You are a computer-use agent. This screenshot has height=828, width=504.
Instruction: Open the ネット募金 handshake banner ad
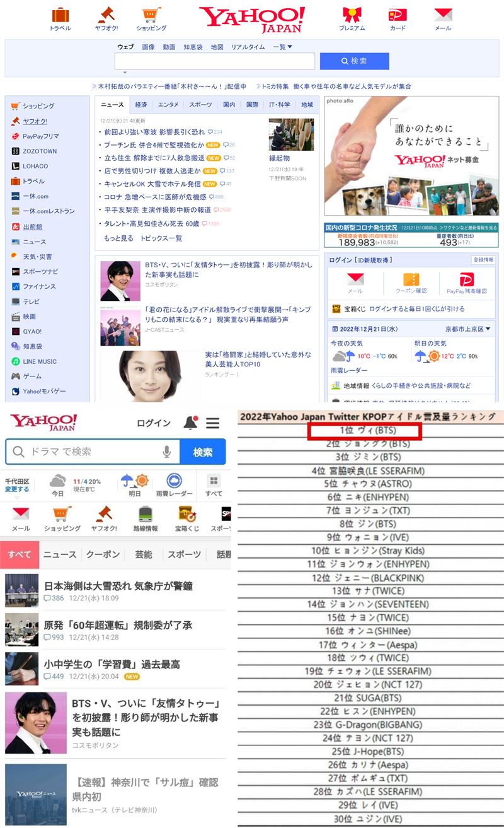(411, 156)
